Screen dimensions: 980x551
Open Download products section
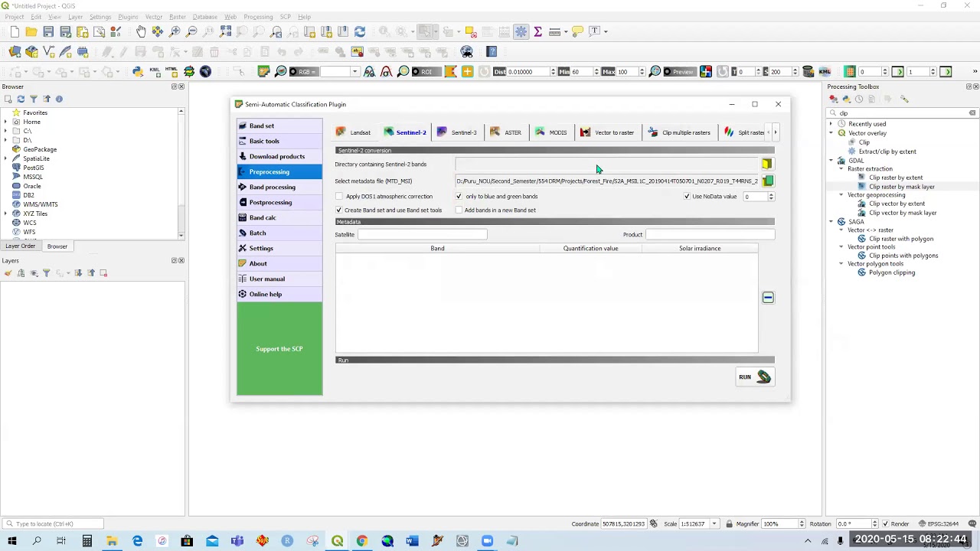(x=279, y=156)
